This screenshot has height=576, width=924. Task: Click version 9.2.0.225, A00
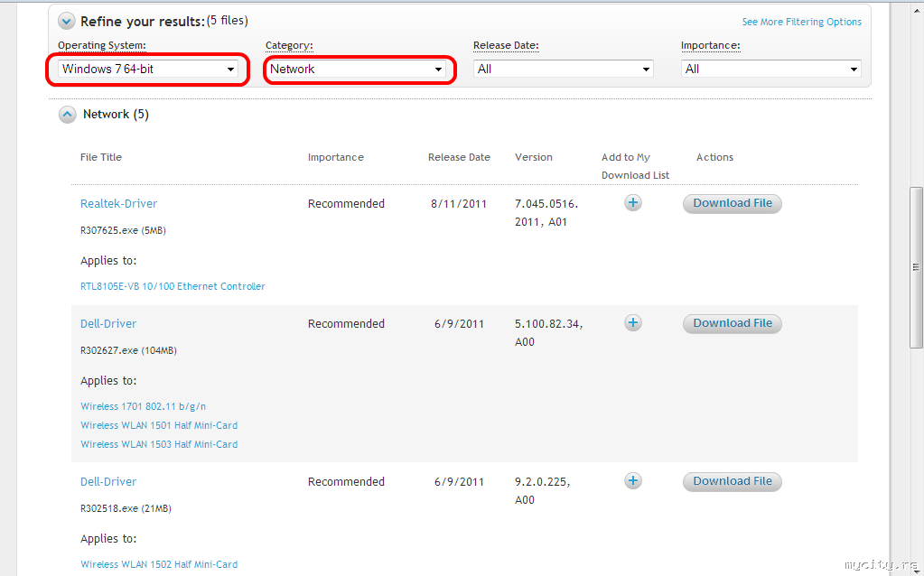[x=542, y=490]
